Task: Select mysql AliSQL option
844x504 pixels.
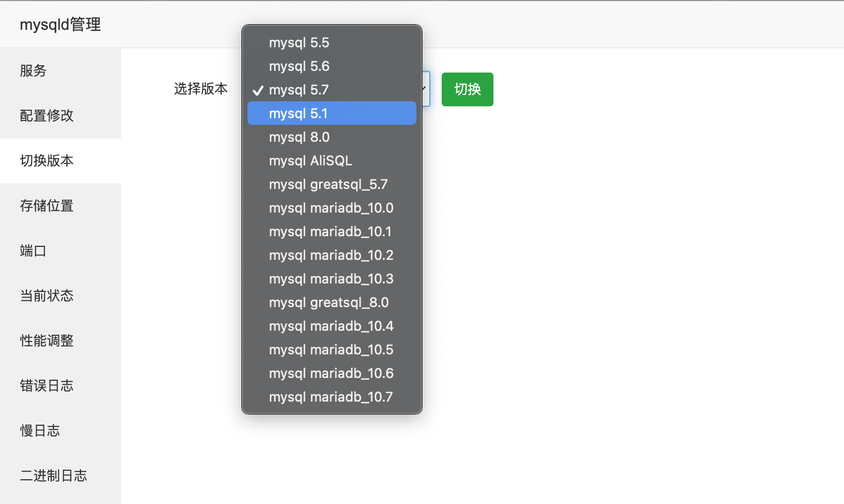Action: [332, 161]
